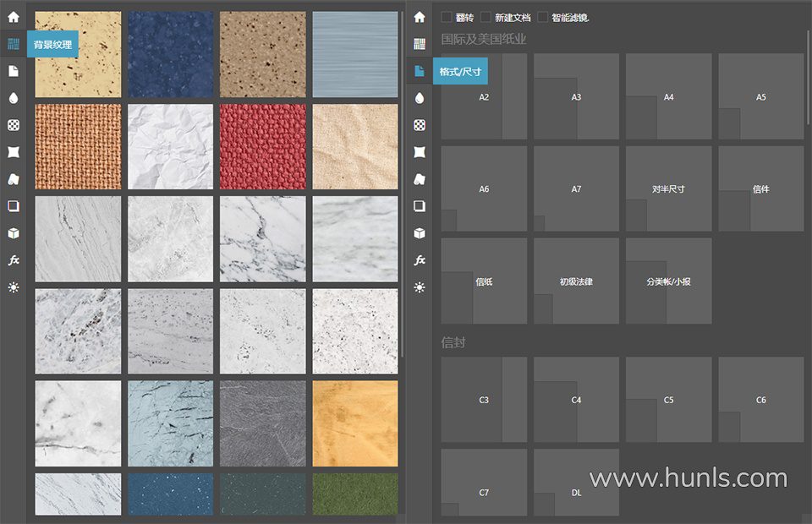Viewport: 812px width, 524px height.
Task: Pick the DL envelope size
Action: [x=576, y=482]
